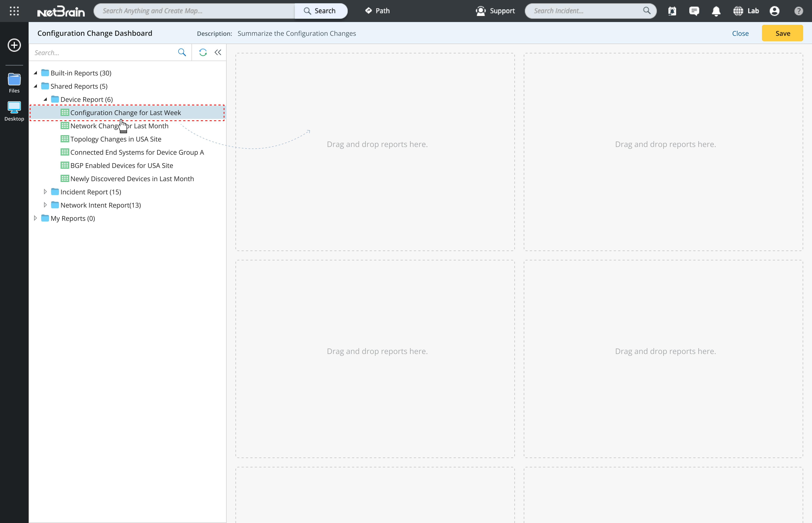Open the apps grid menu icon
This screenshot has height=523, width=812.
tap(14, 11)
